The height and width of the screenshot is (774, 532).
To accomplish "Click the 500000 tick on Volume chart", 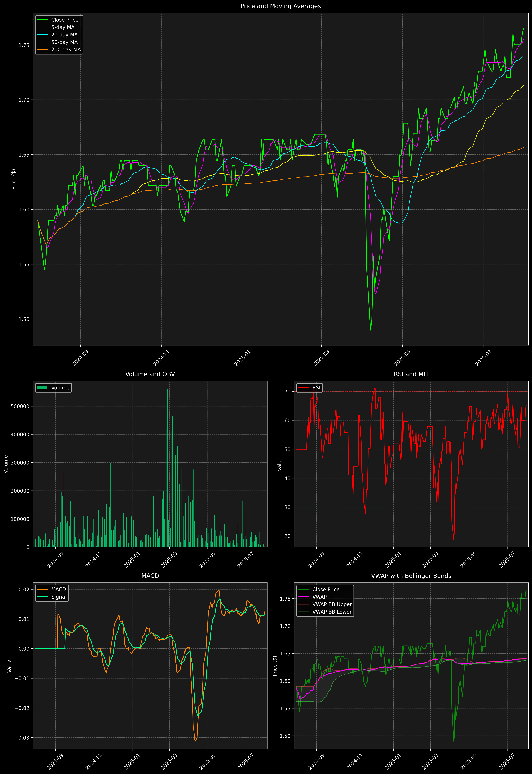I will tap(20, 406).
